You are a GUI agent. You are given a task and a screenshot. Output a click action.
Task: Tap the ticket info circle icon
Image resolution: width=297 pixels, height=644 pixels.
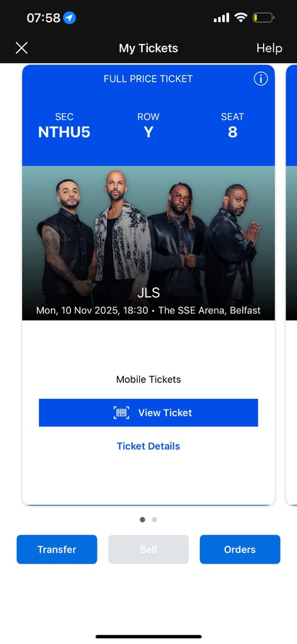pyautogui.click(x=261, y=79)
